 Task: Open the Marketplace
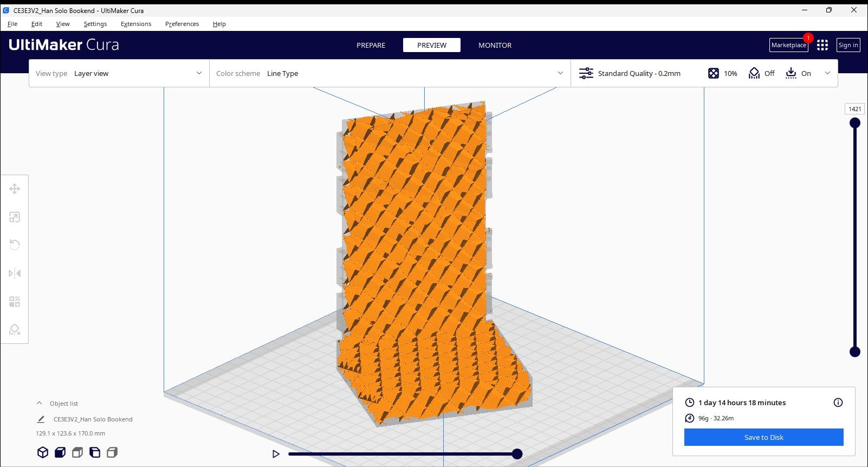click(x=789, y=45)
